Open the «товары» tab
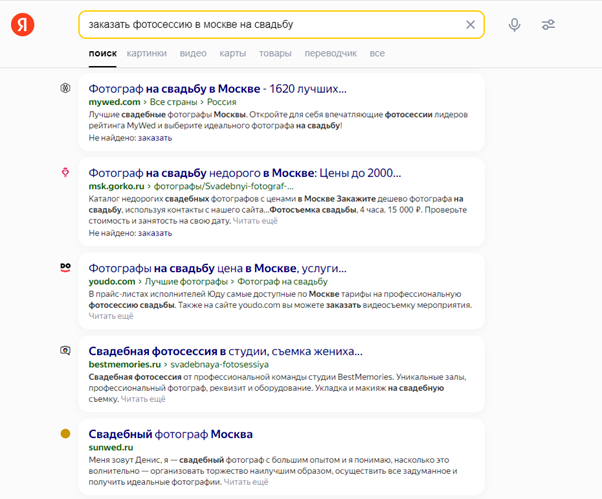Viewport: 602px width, 499px height. [x=275, y=53]
